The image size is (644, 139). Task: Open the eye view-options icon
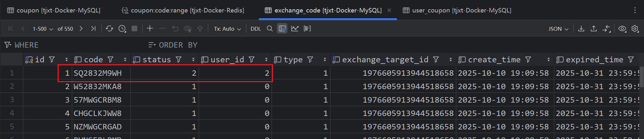tap(622, 28)
